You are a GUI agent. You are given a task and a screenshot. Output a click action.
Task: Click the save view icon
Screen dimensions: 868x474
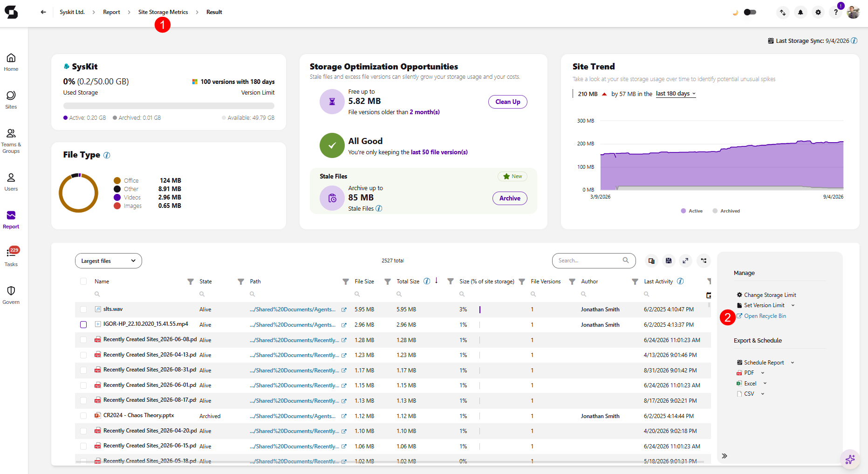pos(669,261)
